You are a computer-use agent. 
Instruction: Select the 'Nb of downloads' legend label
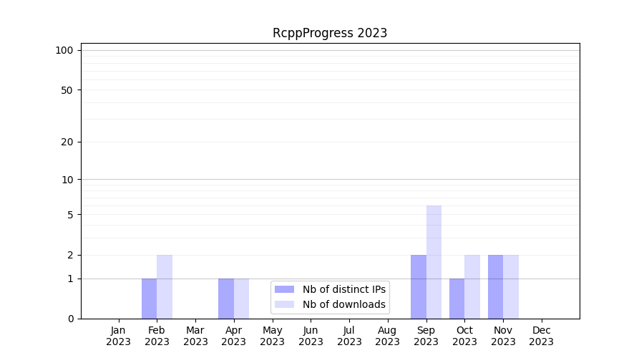tap(343, 304)
